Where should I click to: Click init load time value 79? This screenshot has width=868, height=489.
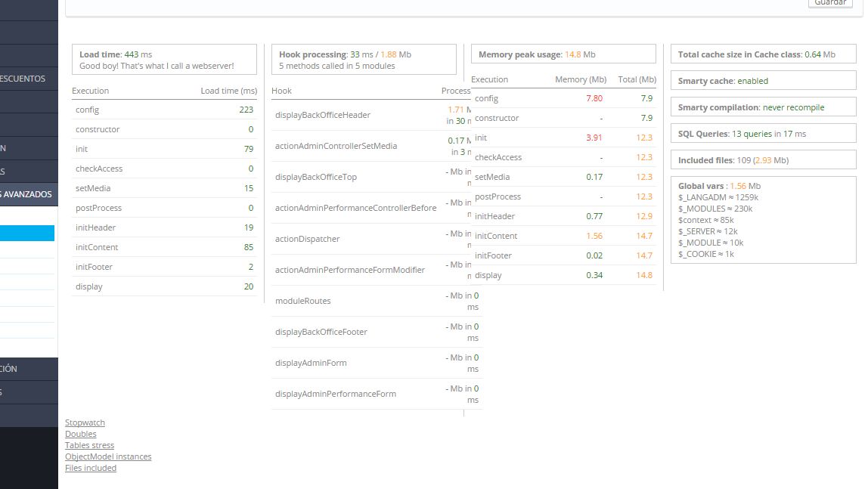coord(249,149)
